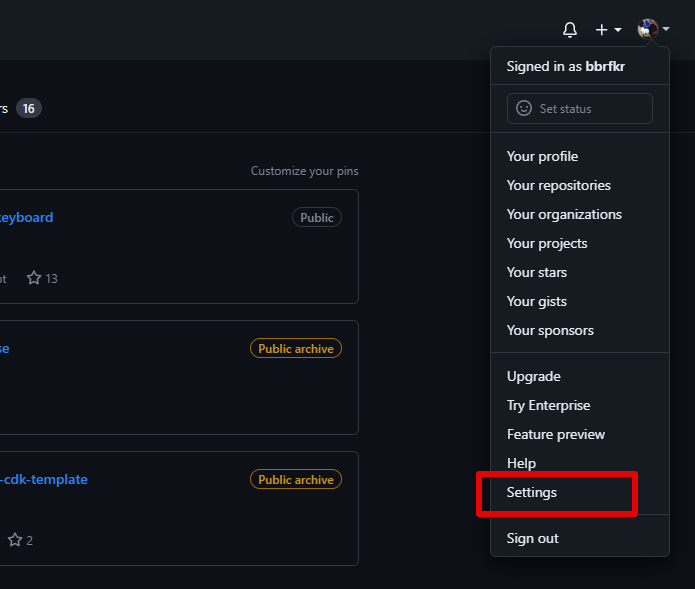Click Customize your pins link
This screenshot has height=589, width=695.
click(x=305, y=171)
